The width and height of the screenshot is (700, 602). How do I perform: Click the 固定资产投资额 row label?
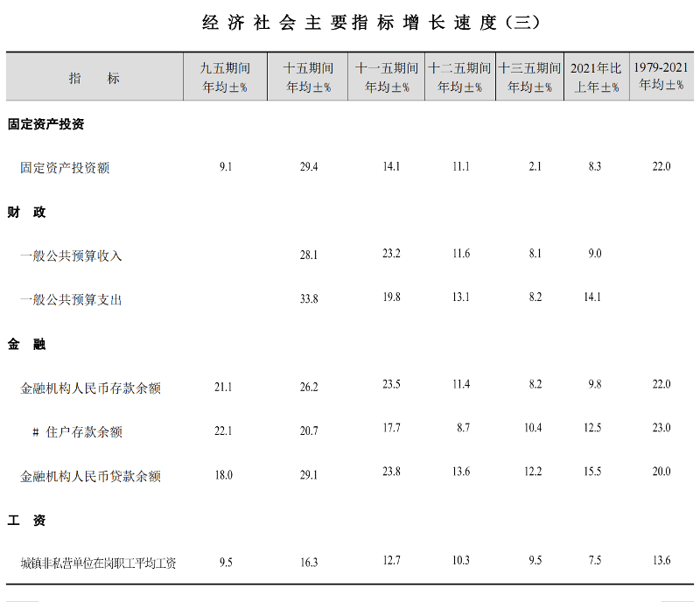pos(65,167)
